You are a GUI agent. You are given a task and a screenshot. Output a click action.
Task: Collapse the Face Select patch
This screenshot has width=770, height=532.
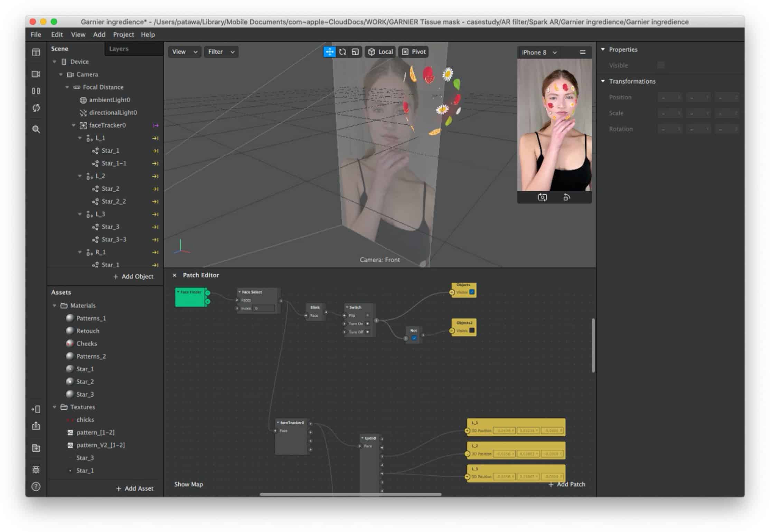[x=240, y=292]
